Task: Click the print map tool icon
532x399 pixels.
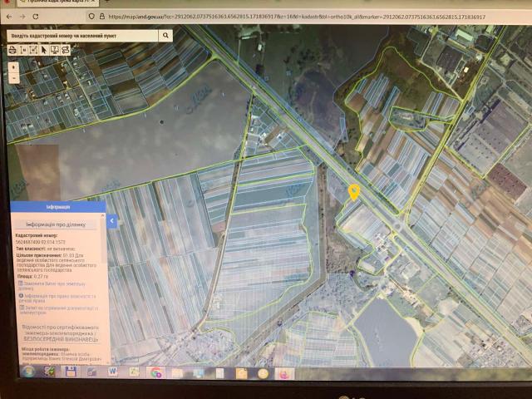Action: 13,50
